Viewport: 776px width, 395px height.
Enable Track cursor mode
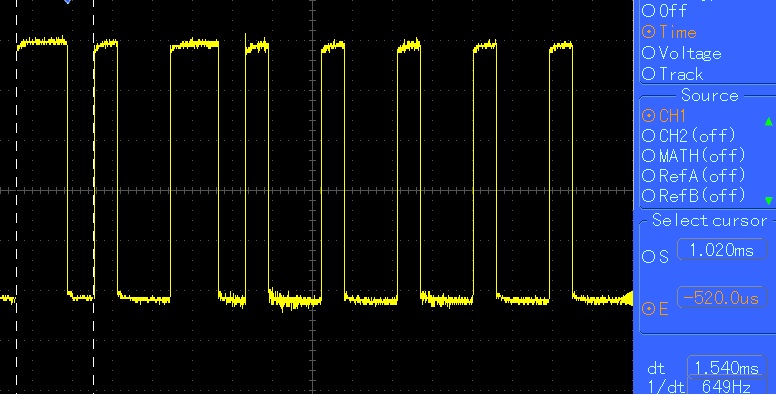click(648, 74)
